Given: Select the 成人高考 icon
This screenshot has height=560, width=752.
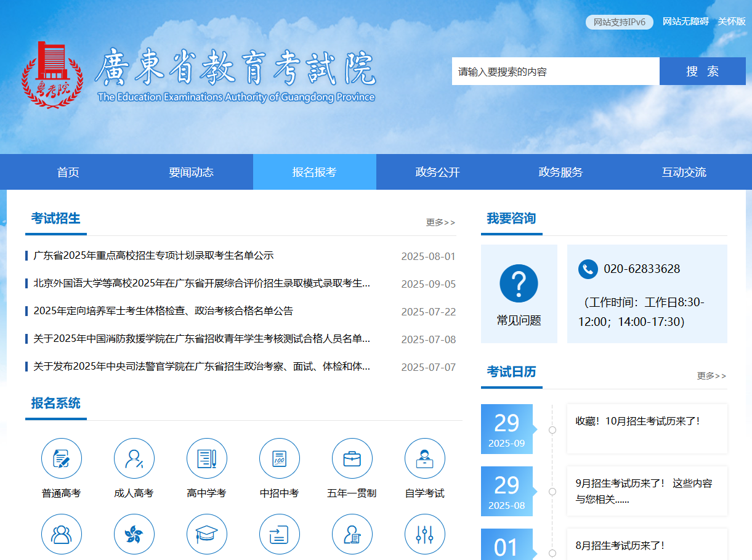Looking at the screenshot, I should tap(134, 458).
